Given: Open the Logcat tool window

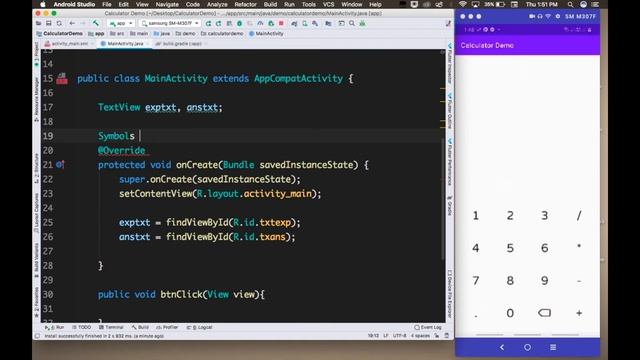Looking at the screenshot, I should tap(200, 327).
